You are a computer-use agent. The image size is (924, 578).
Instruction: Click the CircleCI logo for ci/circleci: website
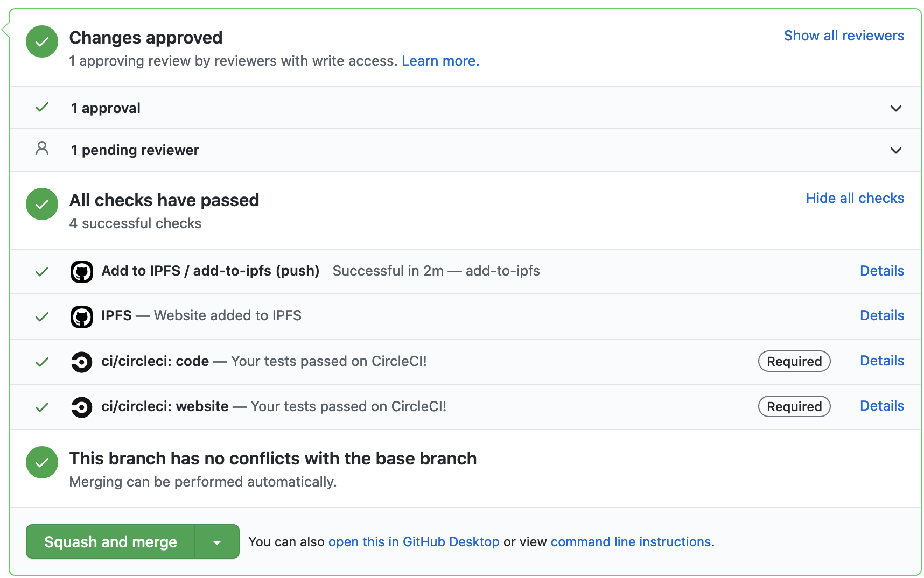(82, 407)
